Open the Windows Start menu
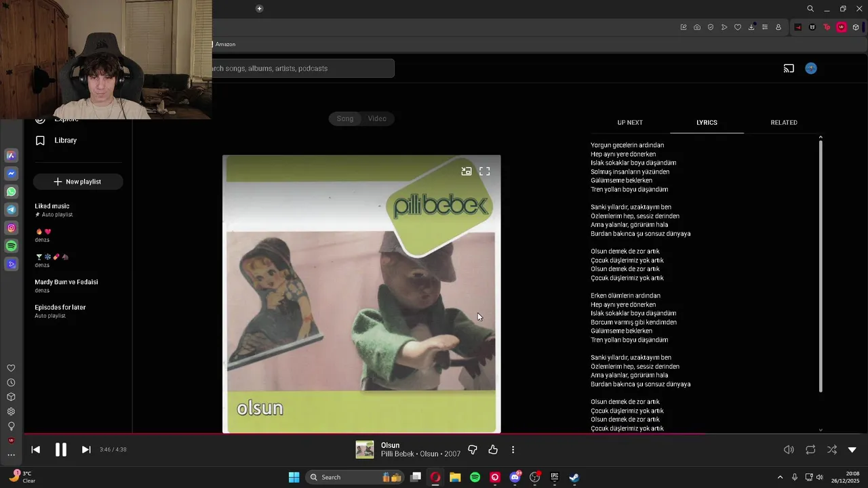 click(294, 477)
